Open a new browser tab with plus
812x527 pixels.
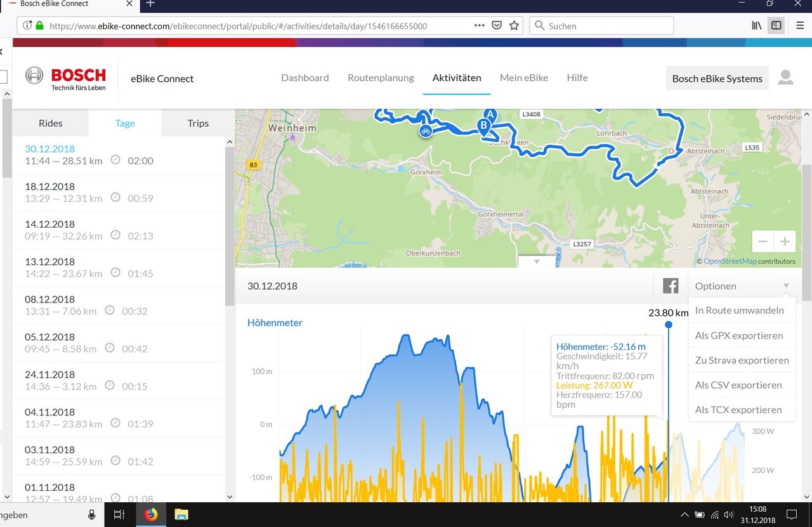click(x=150, y=3)
